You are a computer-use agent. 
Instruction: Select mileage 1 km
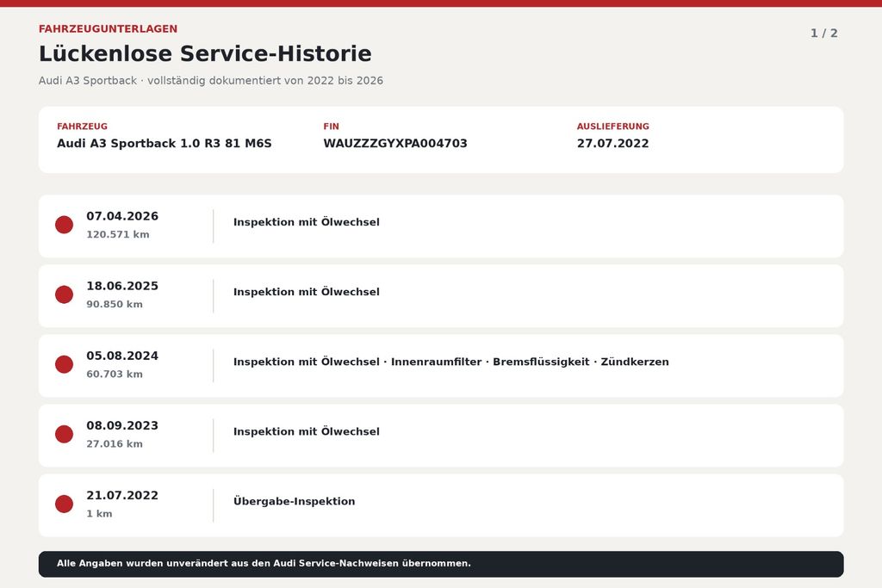tap(100, 513)
